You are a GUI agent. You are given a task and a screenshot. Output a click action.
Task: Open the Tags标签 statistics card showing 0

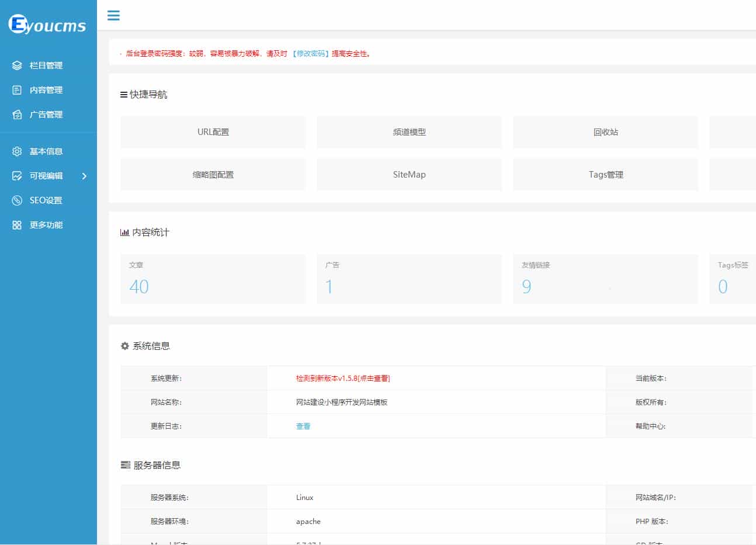pyautogui.click(x=733, y=279)
